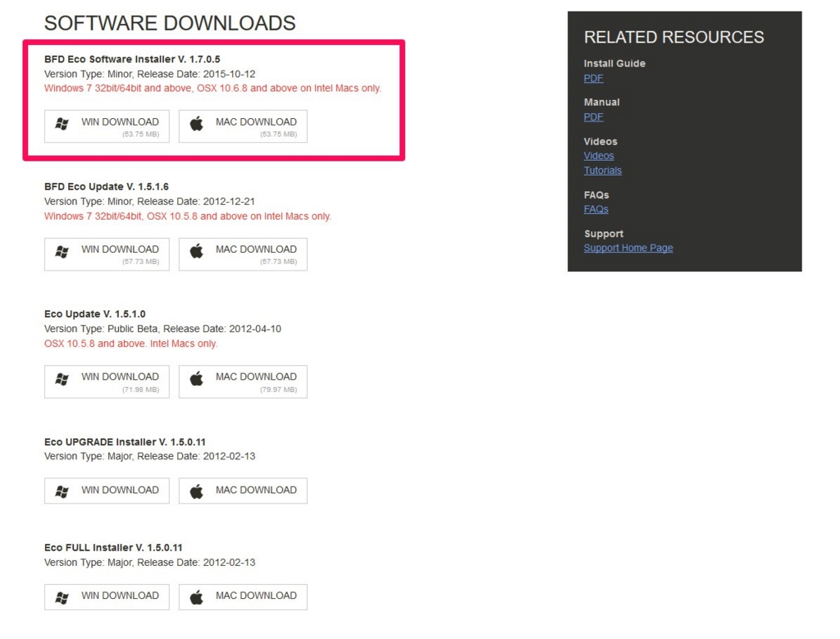The height and width of the screenshot is (639, 840).
Task: Click the 'OSX 10.5.8 and above. Intel Macs only.' note
Action: coord(130,344)
